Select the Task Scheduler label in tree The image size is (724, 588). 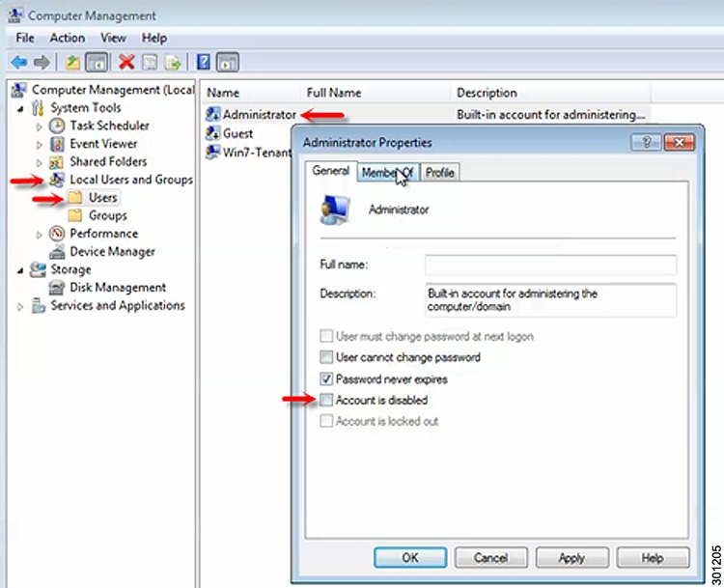click(109, 126)
